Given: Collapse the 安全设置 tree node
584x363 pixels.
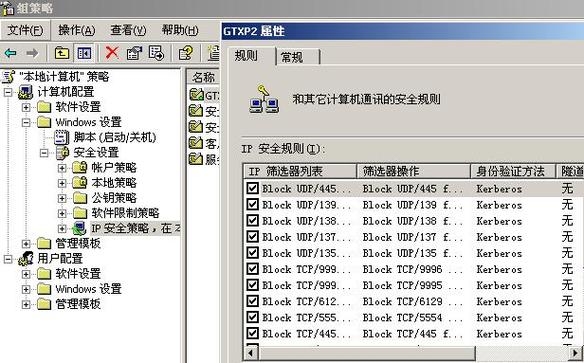Looking at the screenshot, I should click(x=44, y=153).
